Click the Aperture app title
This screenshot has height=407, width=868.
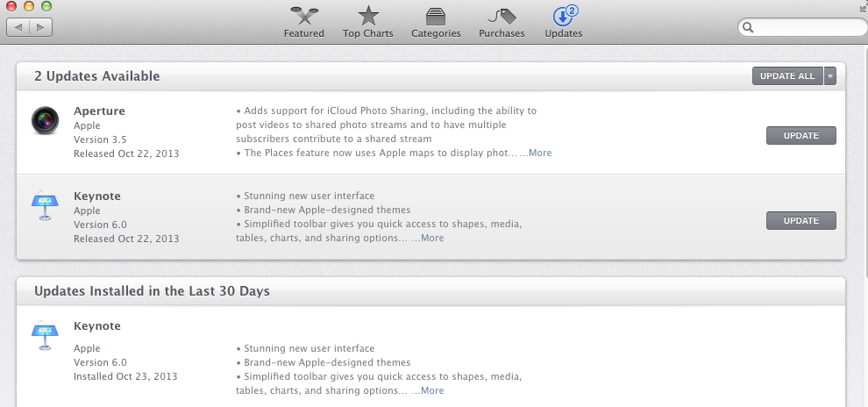(99, 111)
